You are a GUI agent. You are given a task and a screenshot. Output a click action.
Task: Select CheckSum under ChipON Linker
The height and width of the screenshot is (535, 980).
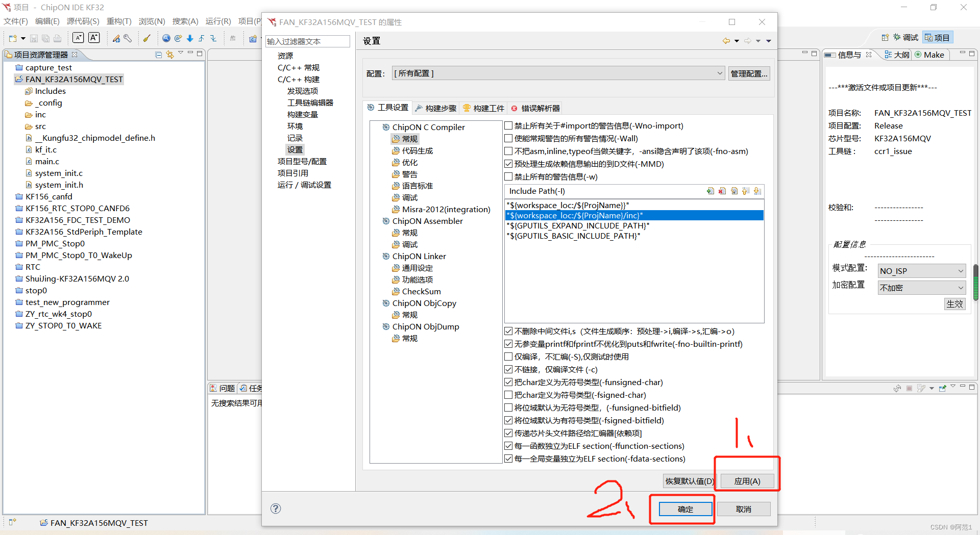tap(421, 291)
